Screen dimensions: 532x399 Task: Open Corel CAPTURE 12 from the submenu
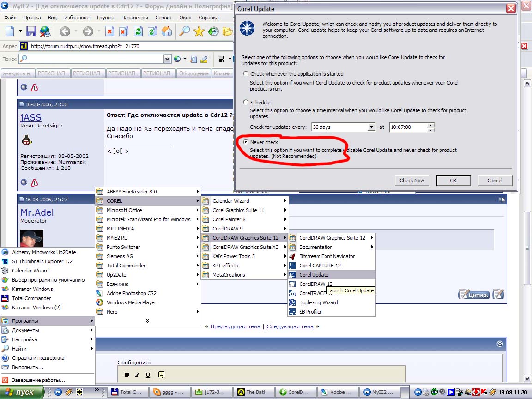[332, 266]
